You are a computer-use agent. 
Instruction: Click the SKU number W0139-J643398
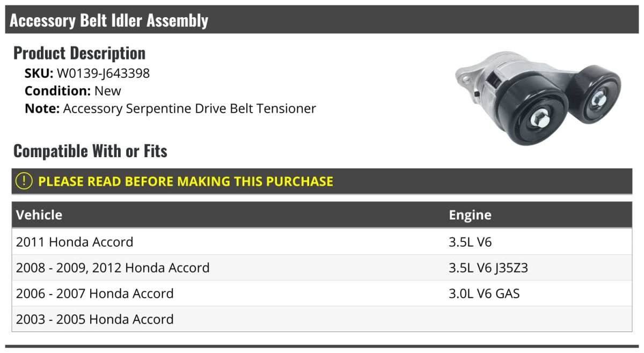coord(103,73)
